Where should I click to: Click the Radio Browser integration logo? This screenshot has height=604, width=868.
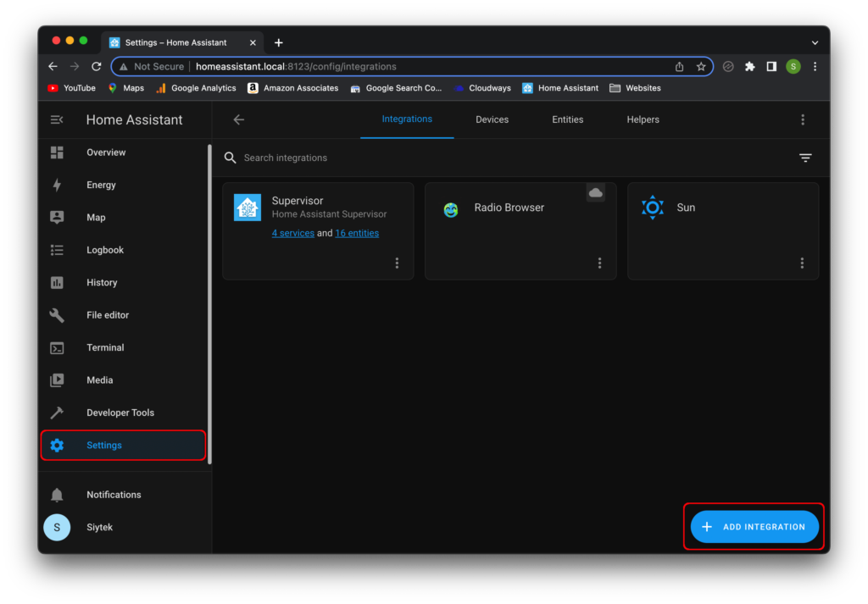click(451, 209)
